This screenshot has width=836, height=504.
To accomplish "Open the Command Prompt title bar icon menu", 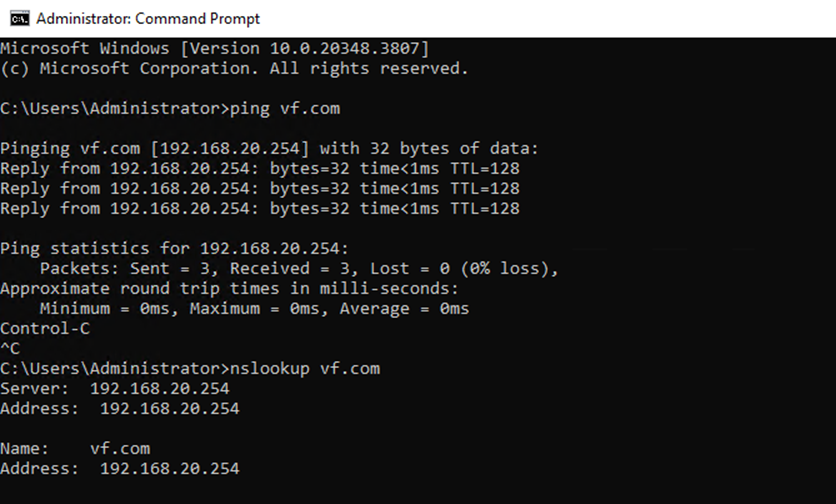I will pos(18,18).
